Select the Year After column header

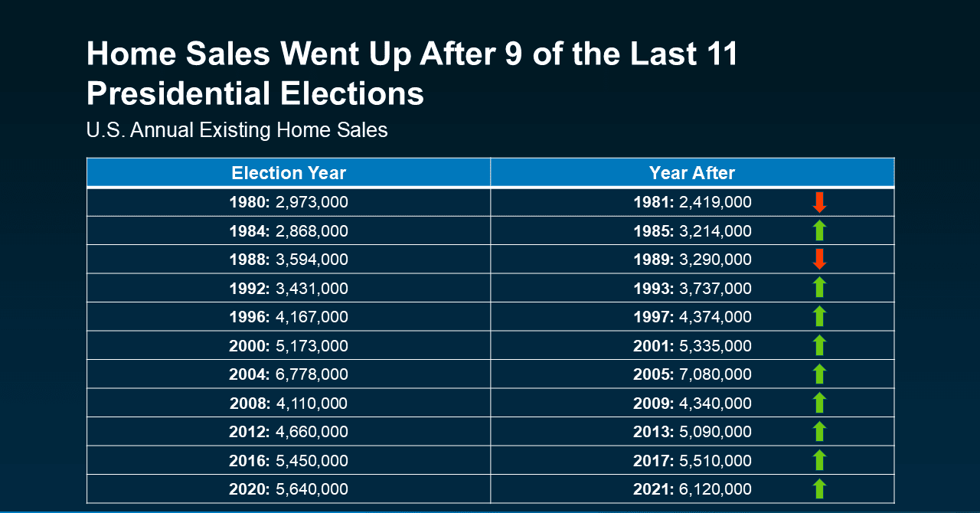[x=692, y=172]
